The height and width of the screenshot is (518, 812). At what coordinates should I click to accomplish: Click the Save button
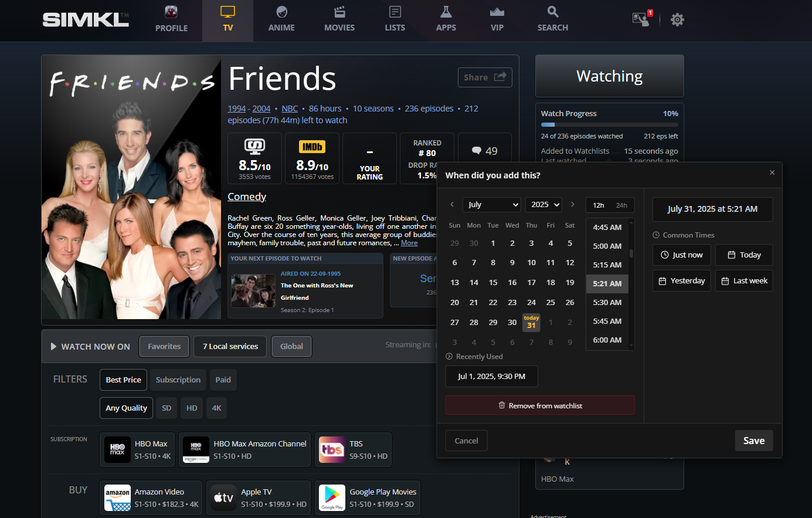coord(753,441)
